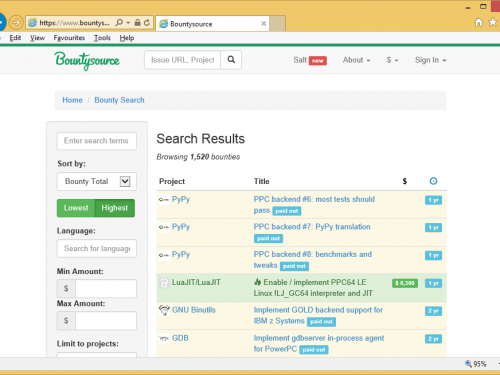Screen dimensions: 500x375
Task: Open the View menu
Action: pyautogui.click(x=37, y=38)
